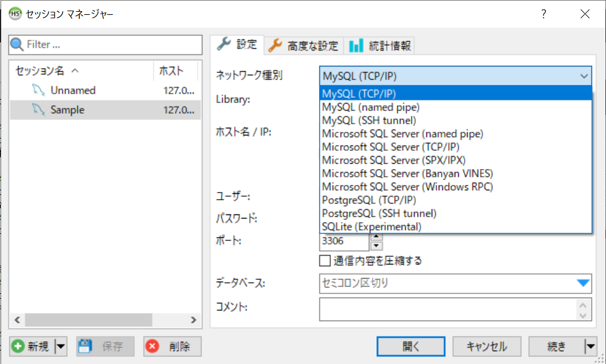Choose Microsoft SQL Server (TCP/IP)
Viewport: 606px width, 364px height.
[x=456, y=147]
